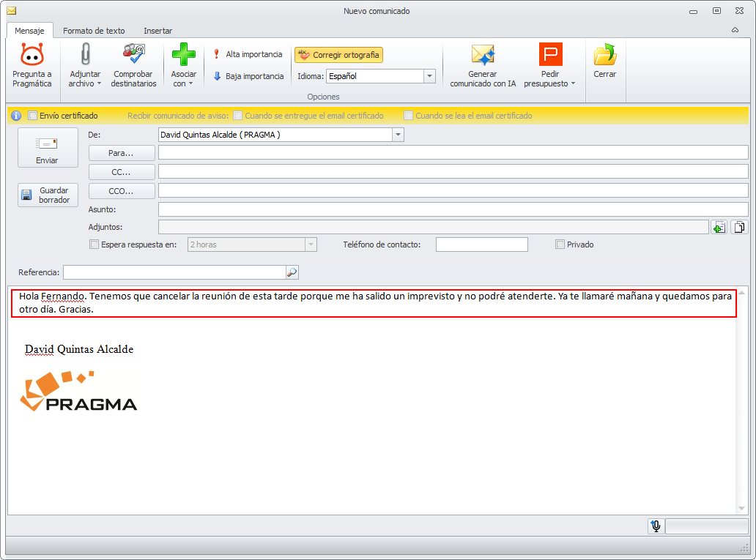Expand Adjuntar archivo dropdown arrow
The height and width of the screenshot is (560, 756).
click(x=100, y=84)
